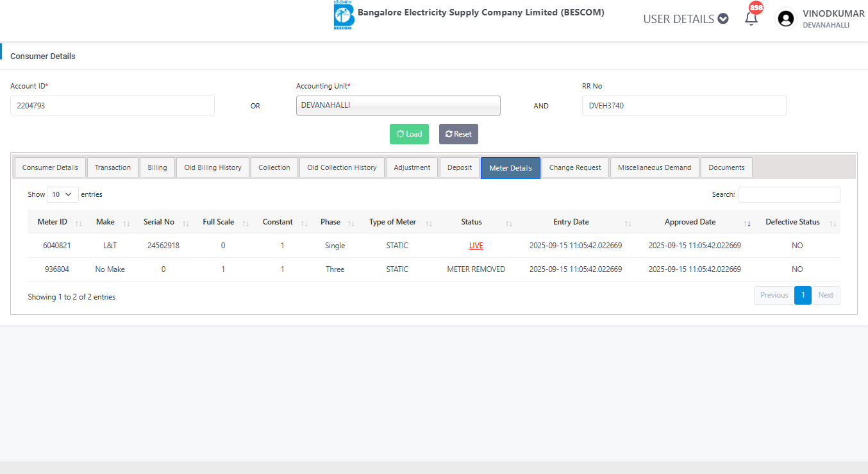
Task: Open the Show entries count dropdown
Action: (x=62, y=194)
